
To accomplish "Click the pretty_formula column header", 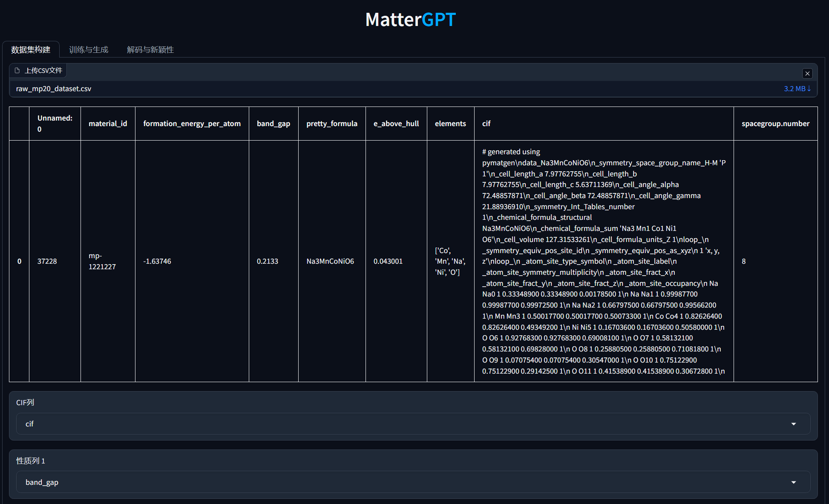I will 332,124.
